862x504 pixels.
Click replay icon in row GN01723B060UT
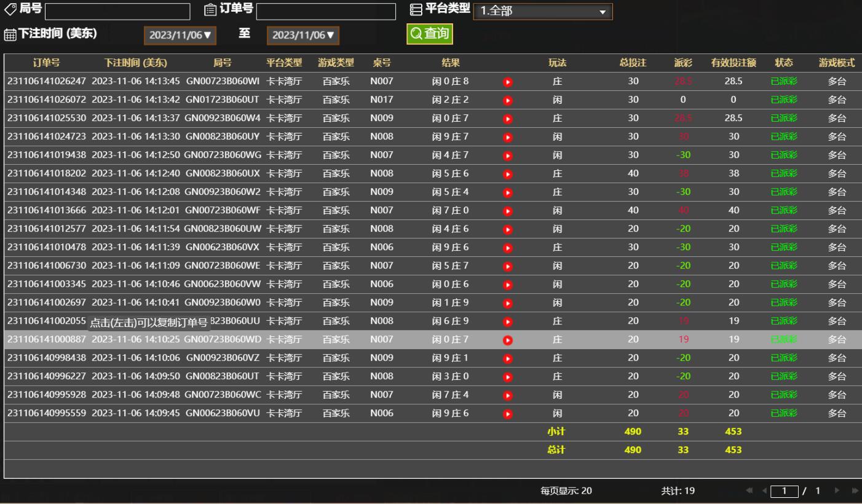(x=507, y=100)
